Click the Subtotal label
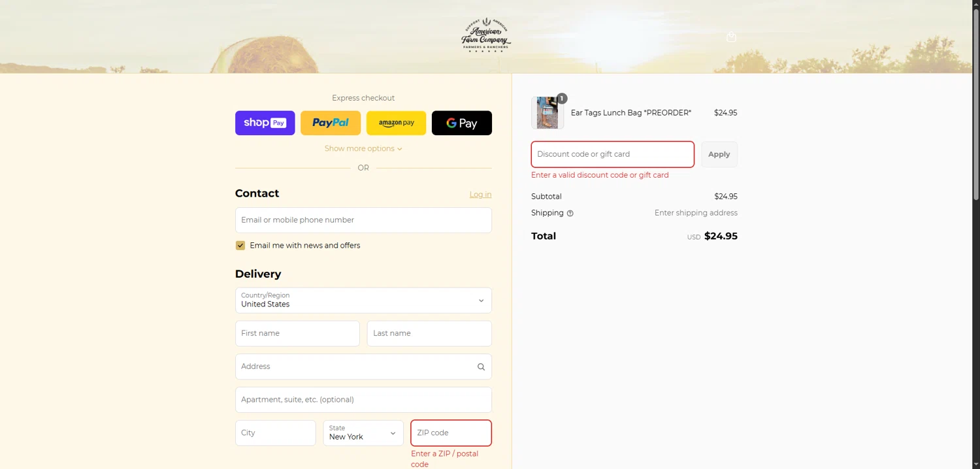The image size is (980, 469). coord(546,197)
